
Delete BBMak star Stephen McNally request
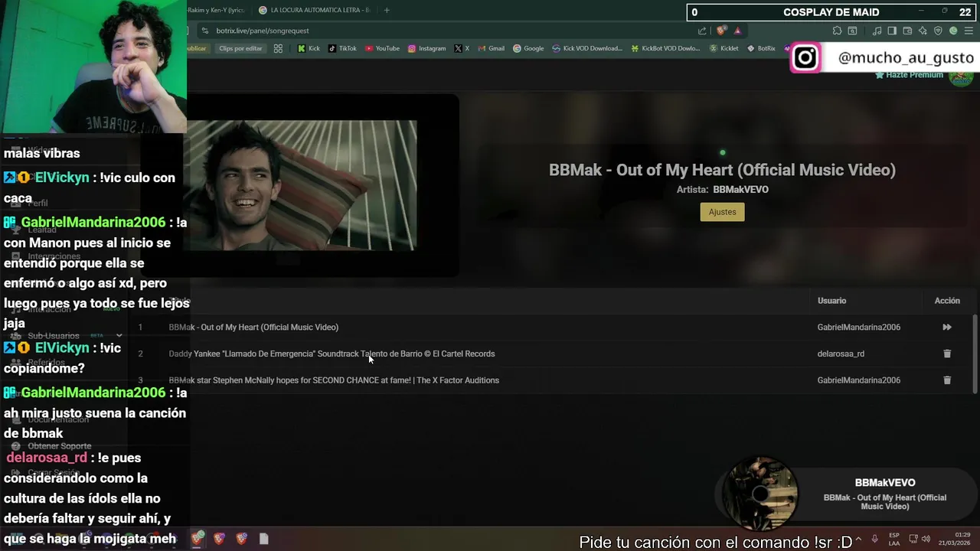(x=947, y=380)
